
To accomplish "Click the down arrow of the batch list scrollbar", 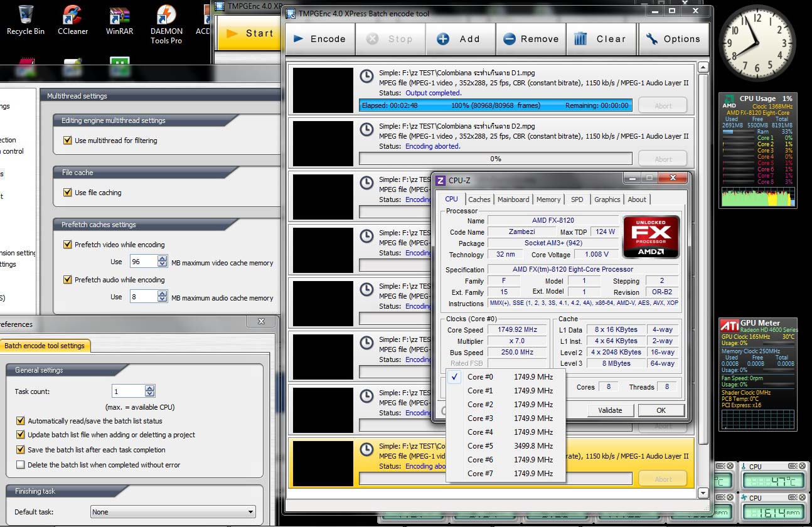I will click(x=703, y=493).
